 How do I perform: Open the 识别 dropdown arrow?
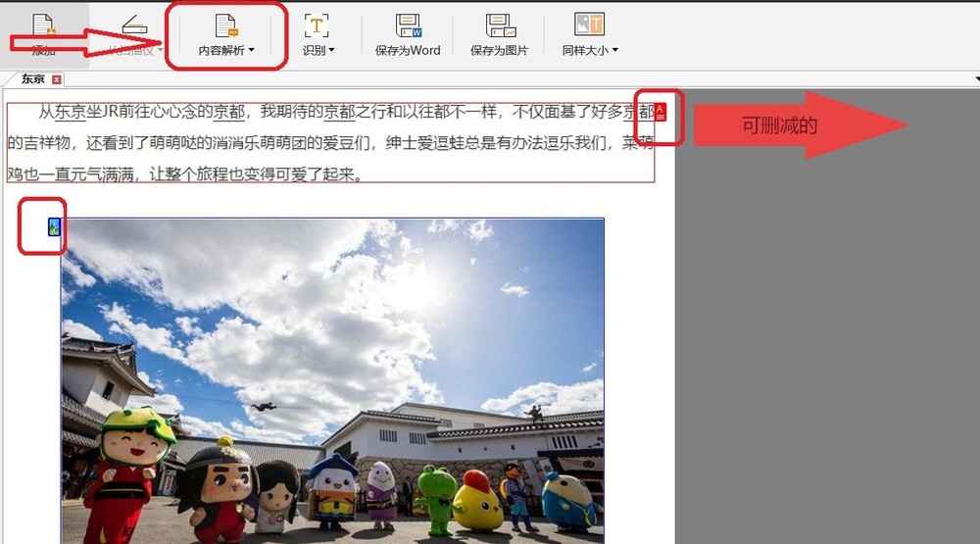point(331,51)
